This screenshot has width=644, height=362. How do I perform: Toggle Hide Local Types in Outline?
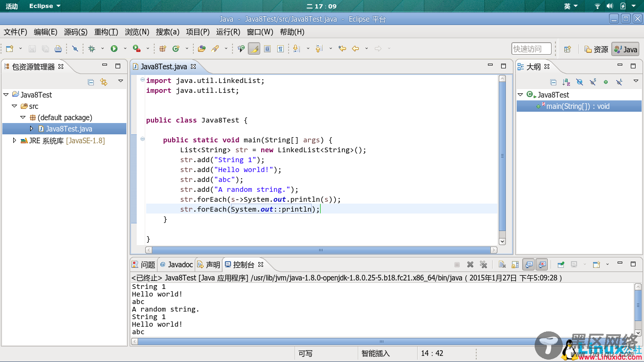tap(619, 82)
